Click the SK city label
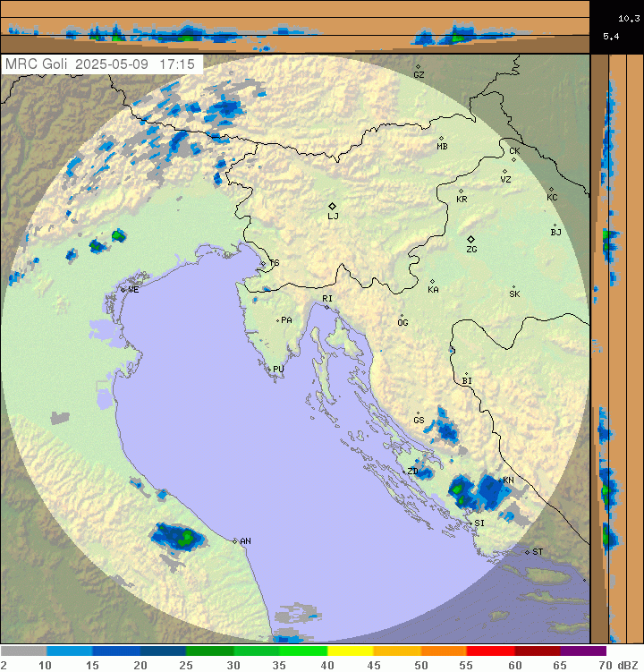Viewport: 644px width, 672px height. click(x=514, y=294)
